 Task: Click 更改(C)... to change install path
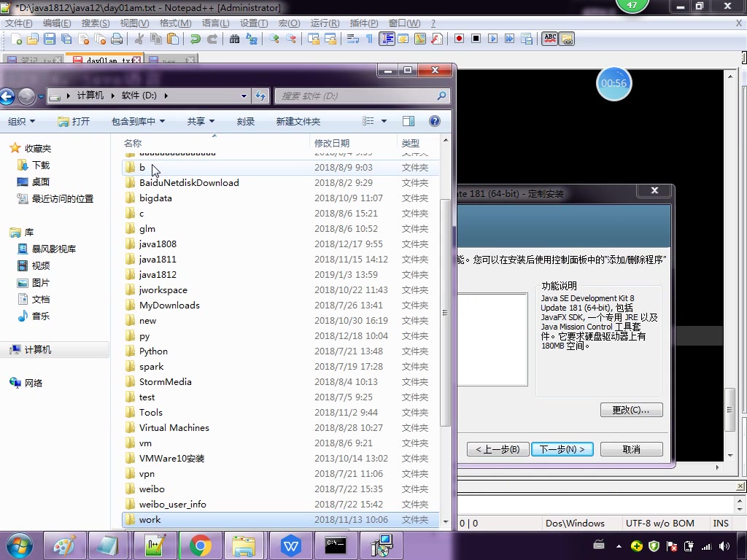click(x=630, y=410)
